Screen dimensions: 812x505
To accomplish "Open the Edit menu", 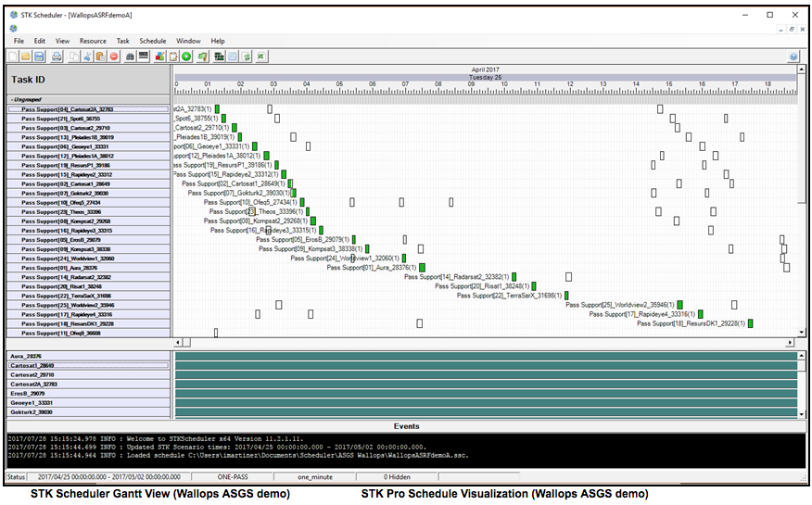I will (39, 41).
